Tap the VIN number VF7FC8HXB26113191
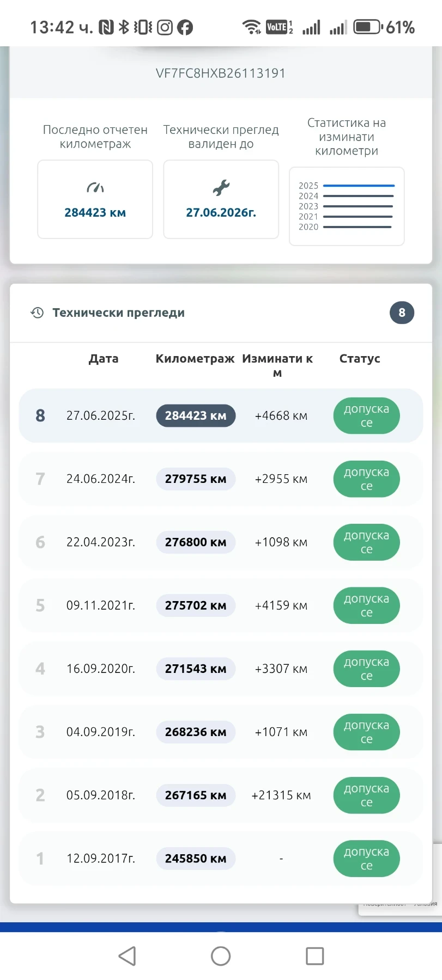This screenshot has width=442, height=980. 221,73
